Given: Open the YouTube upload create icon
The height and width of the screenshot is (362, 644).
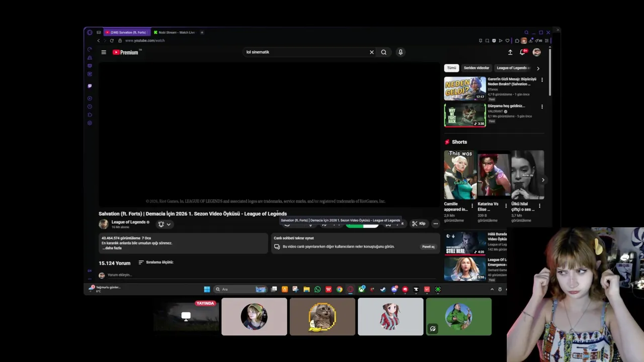Looking at the screenshot, I should 510,52.
